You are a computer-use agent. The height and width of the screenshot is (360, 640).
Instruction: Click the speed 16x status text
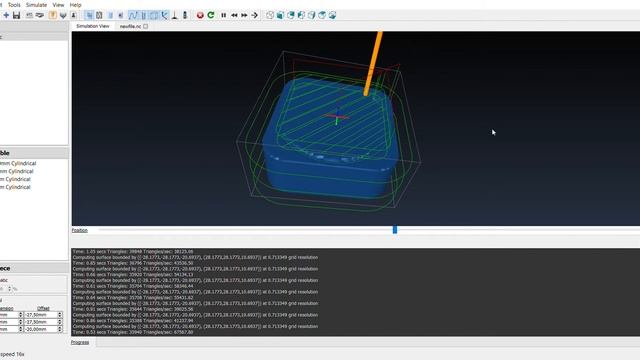[x=12, y=354]
